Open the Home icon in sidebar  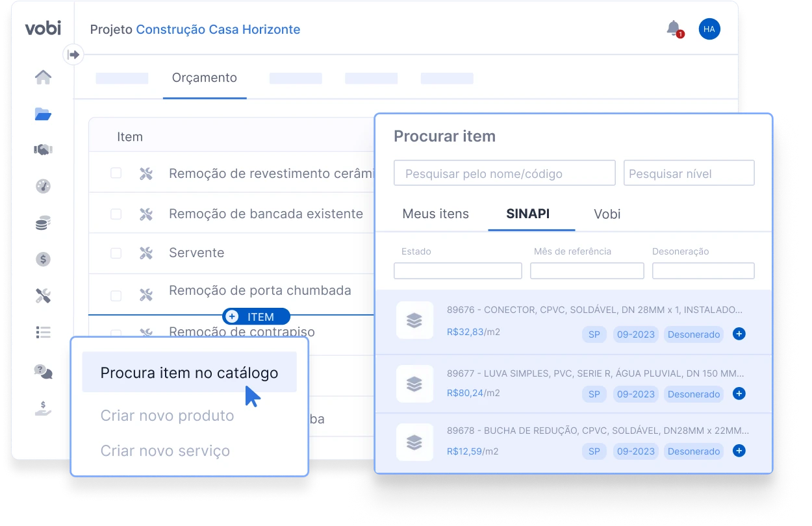pos(43,77)
